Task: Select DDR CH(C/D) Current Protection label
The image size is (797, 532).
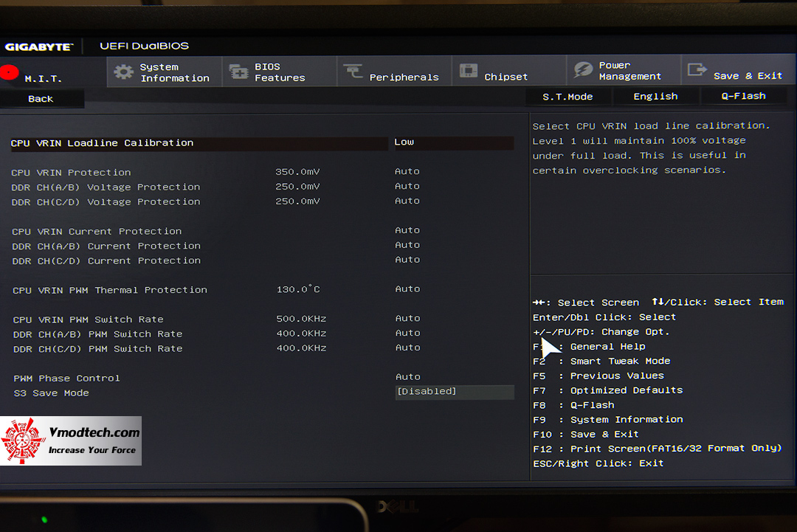Action: click(x=106, y=261)
